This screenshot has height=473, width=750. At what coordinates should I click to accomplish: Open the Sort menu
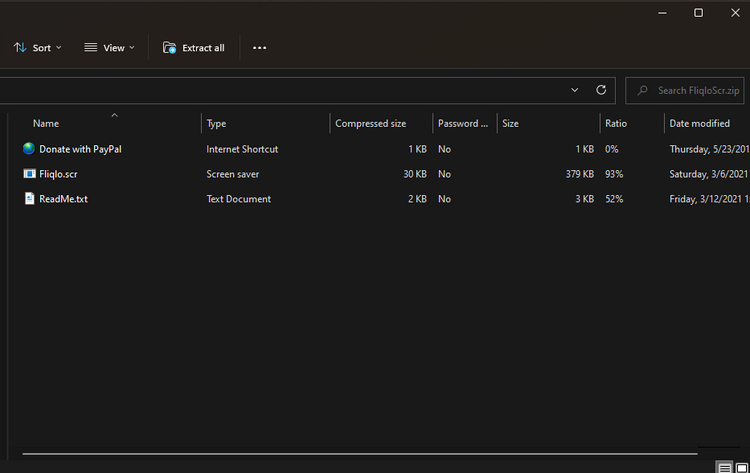point(38,48)
